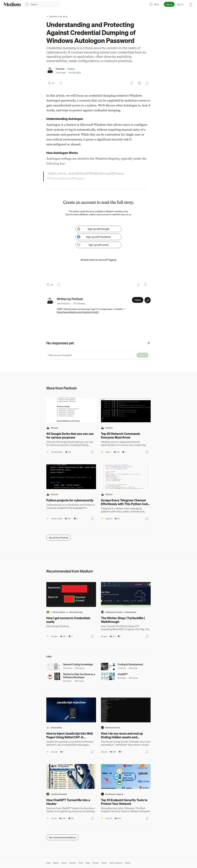Click Text to speech in the footer
This screenshot has height=868, width=197.
[116, 863]
